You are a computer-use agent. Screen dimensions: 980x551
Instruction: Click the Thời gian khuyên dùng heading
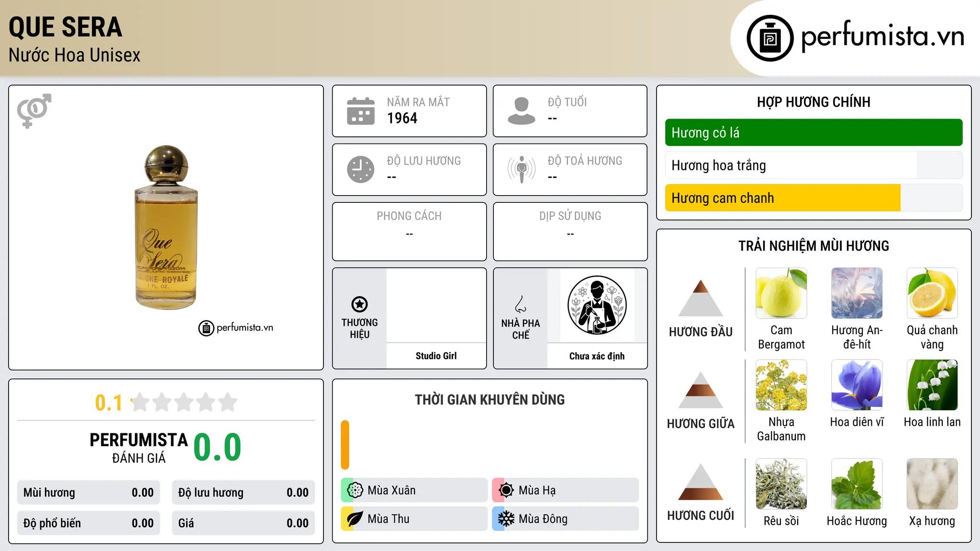pos(490,399)
